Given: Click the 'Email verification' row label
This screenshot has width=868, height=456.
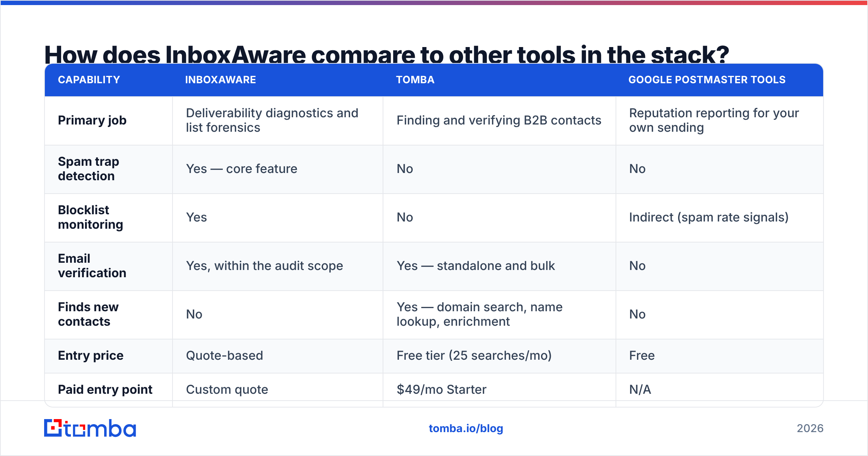Looking at the screenshot, I should pos(92,266).
